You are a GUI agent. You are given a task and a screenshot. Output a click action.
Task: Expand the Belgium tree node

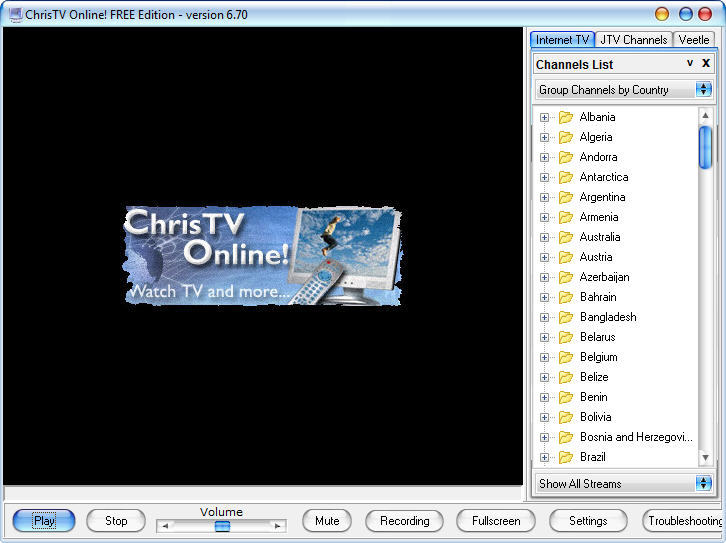544,358
